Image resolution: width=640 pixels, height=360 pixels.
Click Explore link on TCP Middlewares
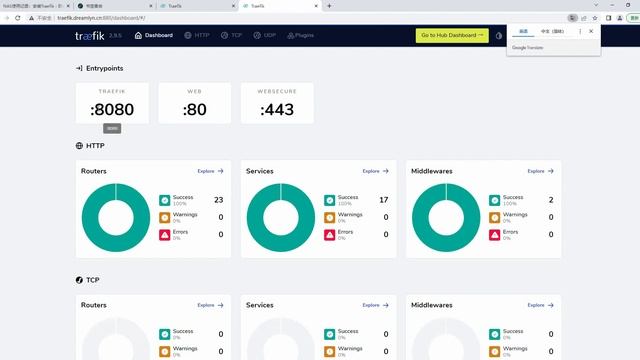(540, 305)
